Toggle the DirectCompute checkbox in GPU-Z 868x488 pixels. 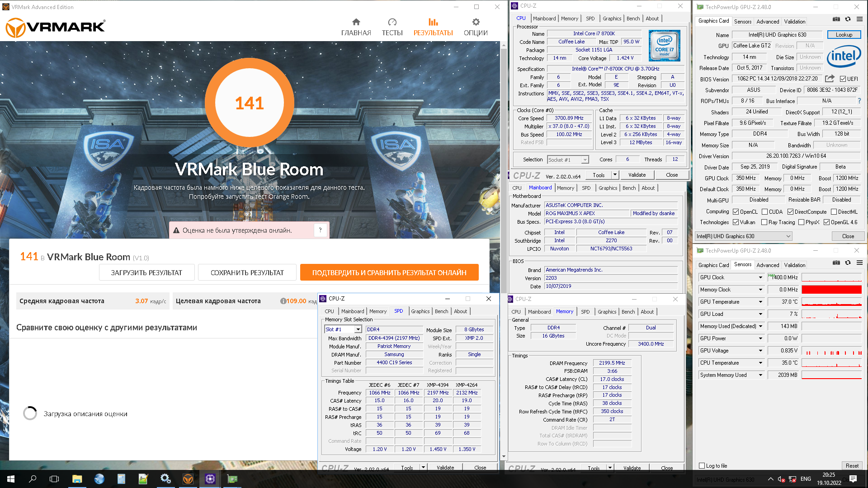click(791, 212)
